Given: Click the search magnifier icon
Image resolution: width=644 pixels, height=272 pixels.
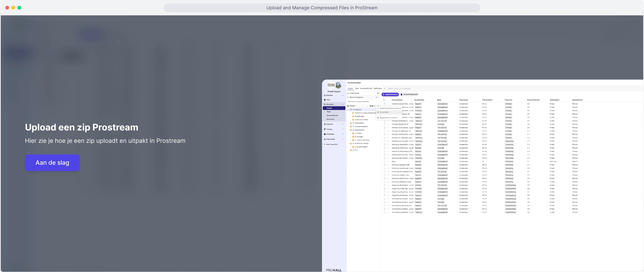Looking at the screenshot, I should point(385,88).
